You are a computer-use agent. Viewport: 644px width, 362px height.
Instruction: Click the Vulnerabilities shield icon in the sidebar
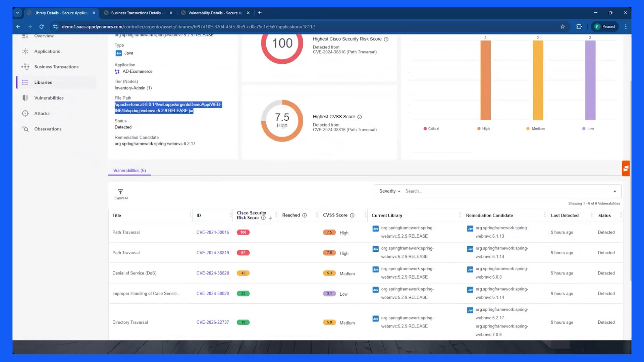click(25, 98)
